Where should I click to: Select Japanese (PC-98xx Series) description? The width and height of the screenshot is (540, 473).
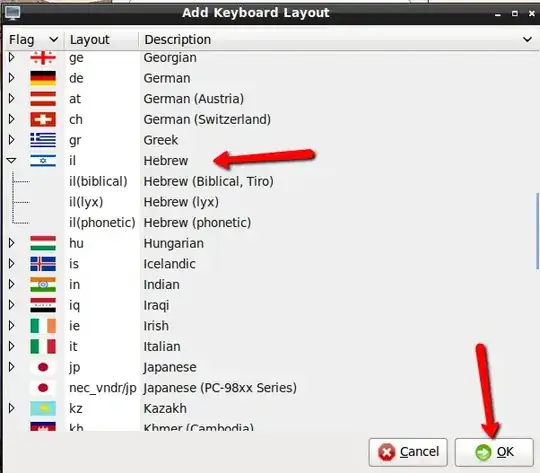point(220,388)
